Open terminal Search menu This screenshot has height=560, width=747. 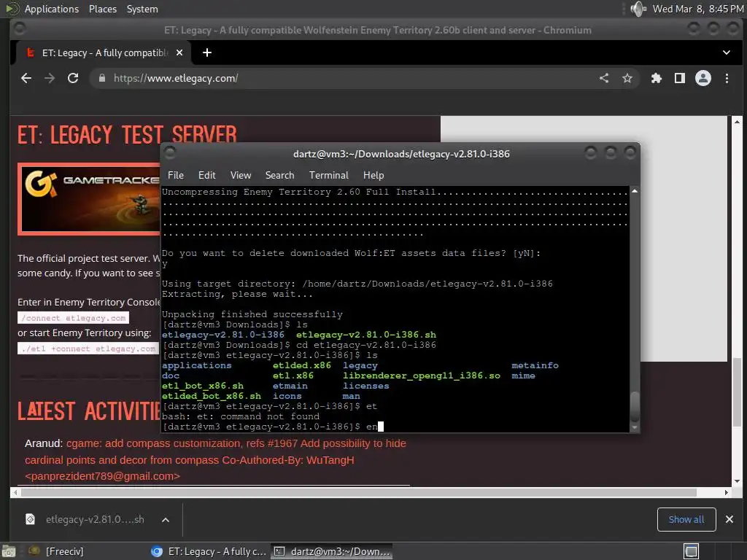coord(279,175)
